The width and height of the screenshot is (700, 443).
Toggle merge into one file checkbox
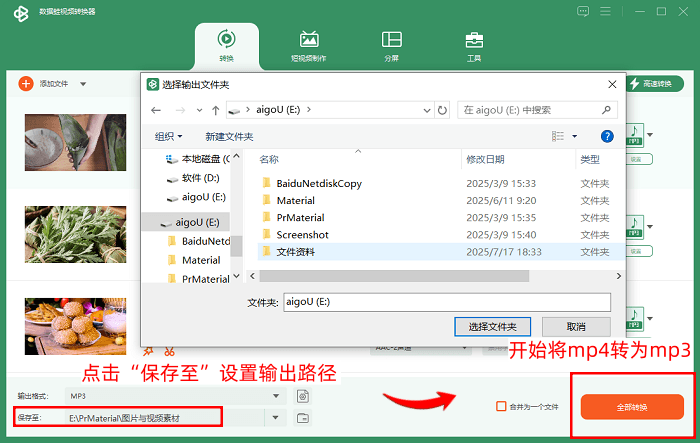pos(501,406)
